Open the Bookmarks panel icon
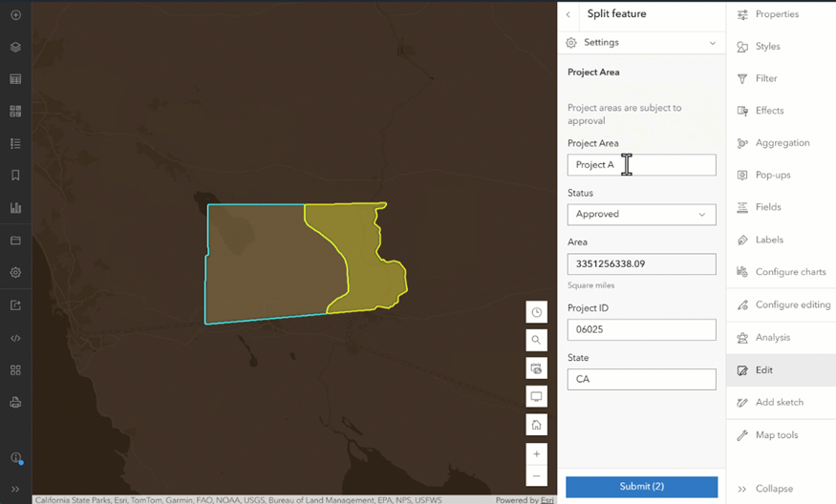Screen dimensions: 836x504 (15, 176)
